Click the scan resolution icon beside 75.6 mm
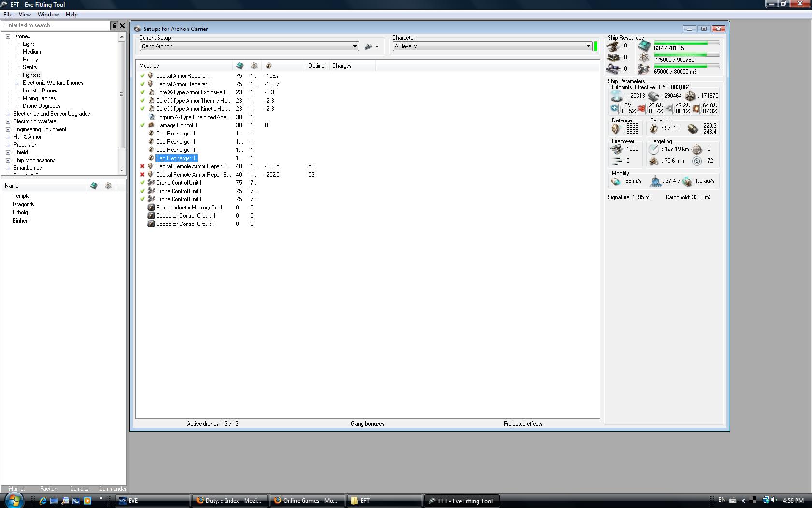Screen dimensions: 812x508 pos(653,161)
